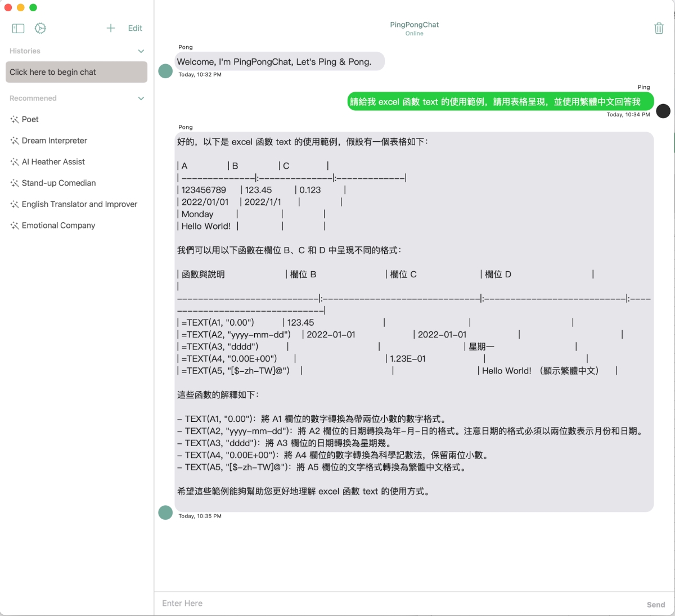Click the Histories section label
The image size is (675, 616).
[25, 51]
